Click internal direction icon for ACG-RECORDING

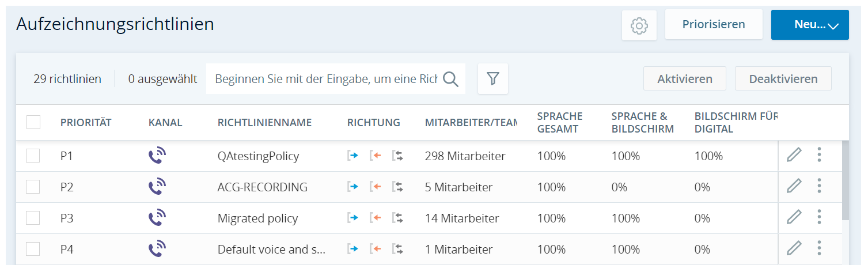tap(397, 187)
